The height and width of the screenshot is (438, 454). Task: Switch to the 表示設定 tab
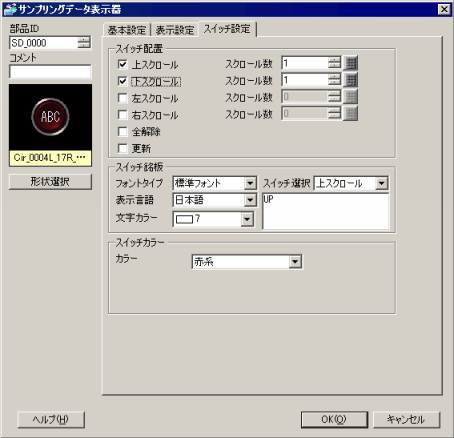(x=175, y=30)
